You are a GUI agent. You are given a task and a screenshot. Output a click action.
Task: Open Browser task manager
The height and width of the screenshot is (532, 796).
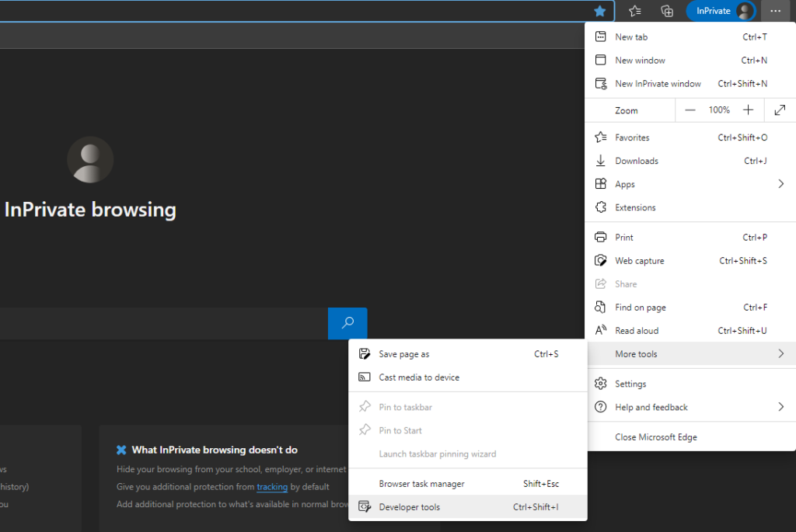point(468,483)
